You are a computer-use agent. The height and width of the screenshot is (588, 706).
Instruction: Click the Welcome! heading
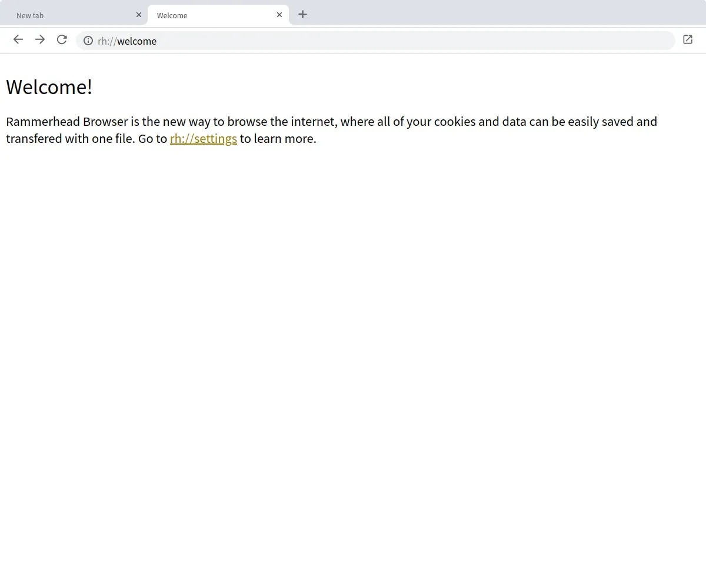tap(49, 87)
